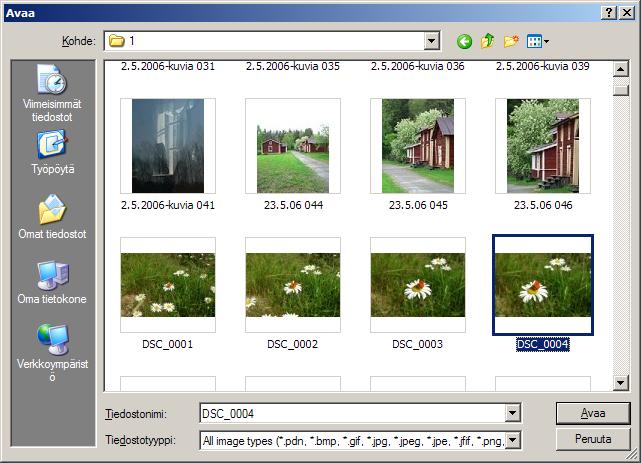Viewport: 641px width, 463px height.
Task: Close the Avaa dialog
Action: (x=627, y=13)
